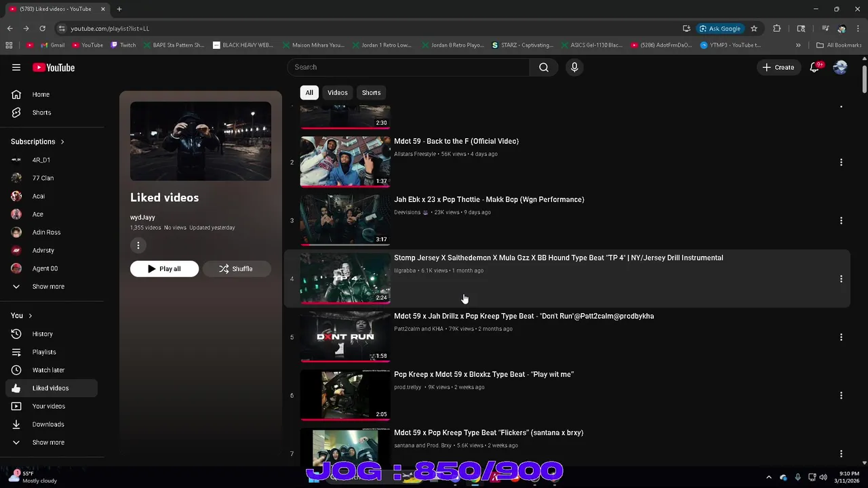This screenshot has width=868, height=488.
Task: Open options for Flickers type beat
Action: (x=841, y=453)
